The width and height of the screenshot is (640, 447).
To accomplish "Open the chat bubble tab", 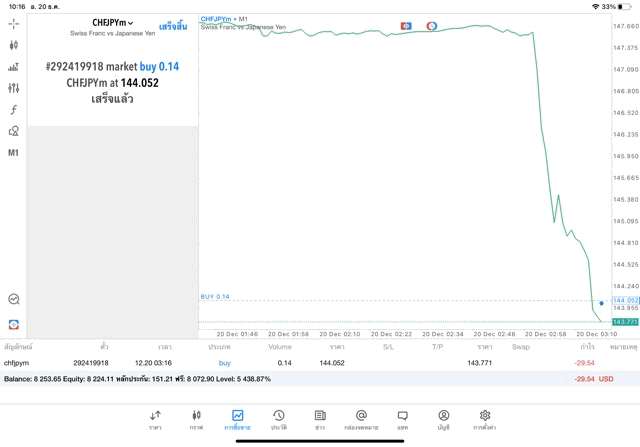I will click(402, 420).
